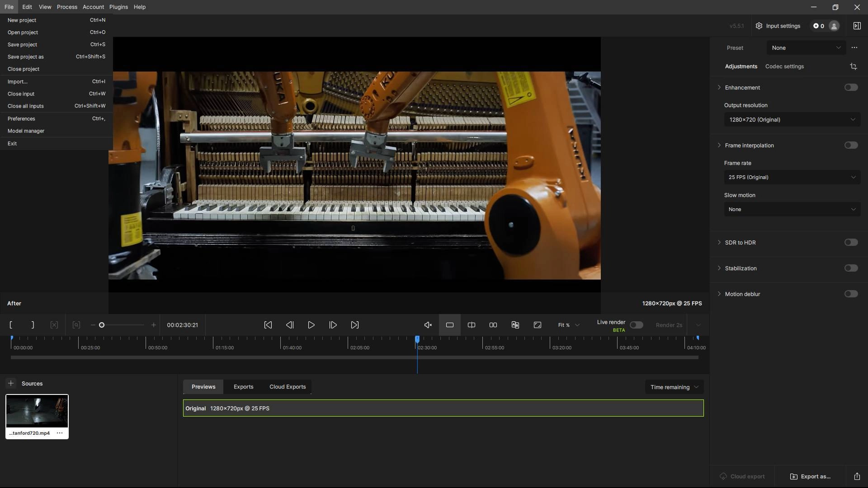
Task: Set the trim start bracket marker
Action: pyautogui.click(x=11, y=325)
